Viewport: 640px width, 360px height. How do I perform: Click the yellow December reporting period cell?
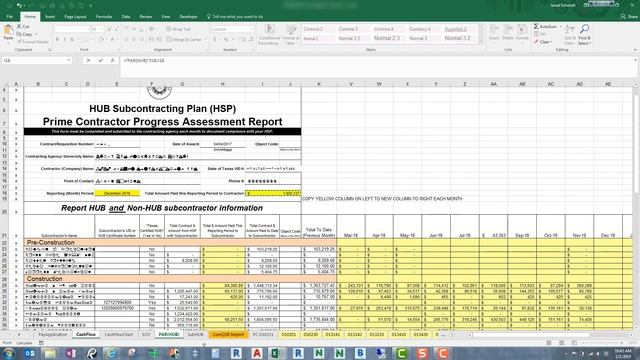(x=117, y=193)
